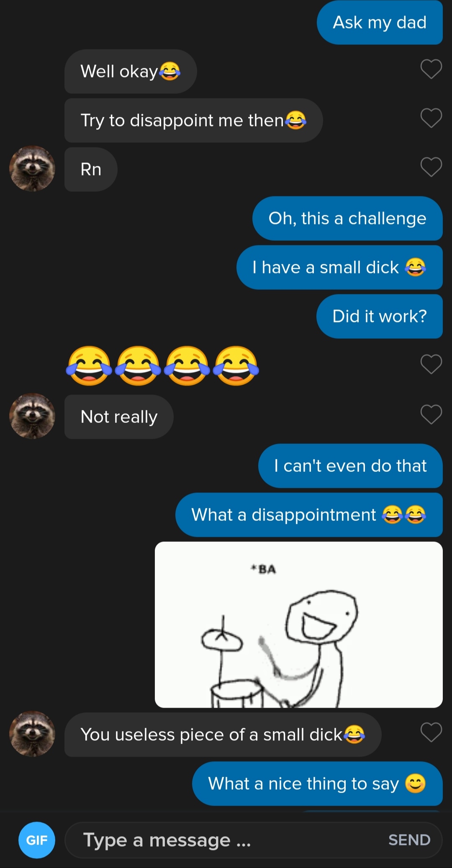
Task: Open the stick figure drummer GIF
Action: click(x=299, y=625)
